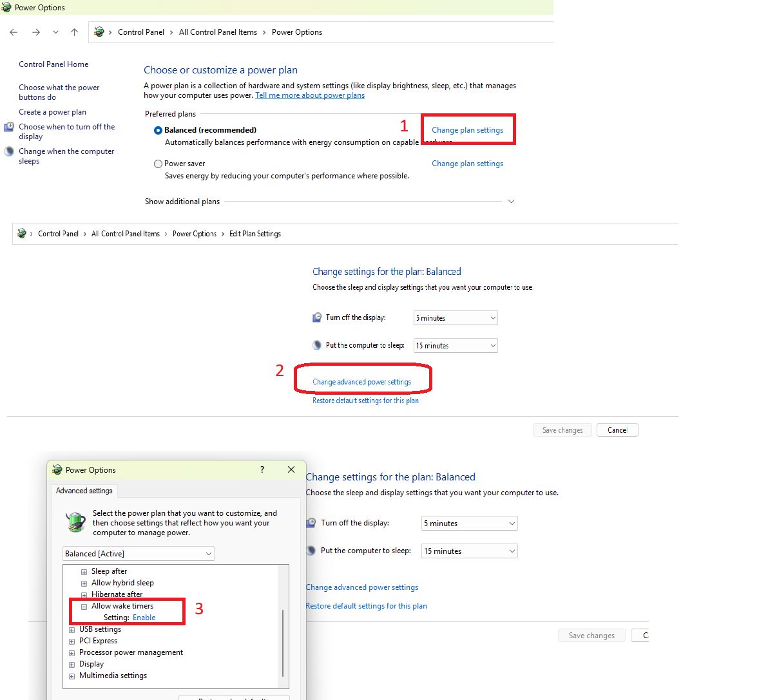The width and height of the screenshot is (768, 700).
Task: Click the help question mark in Power Options dialog
Action: pos(262,469)
